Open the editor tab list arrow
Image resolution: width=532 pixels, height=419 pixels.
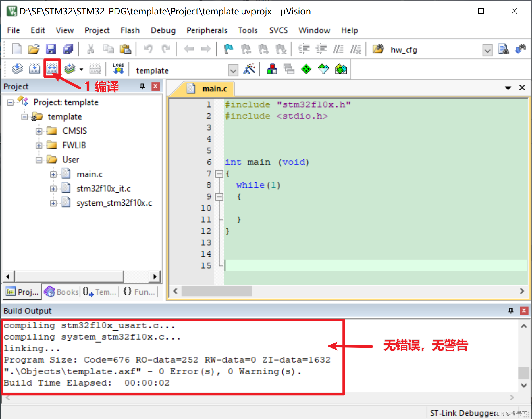pyautogui.click(x=508, y=88)
